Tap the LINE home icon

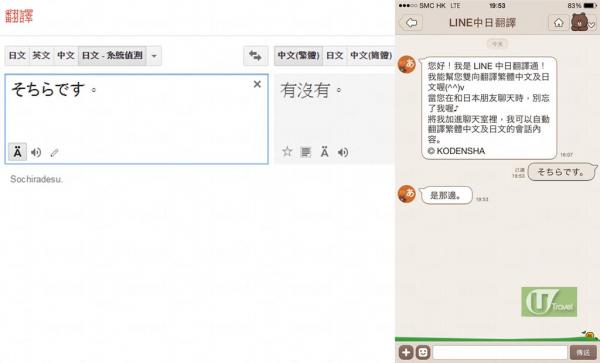559,23
